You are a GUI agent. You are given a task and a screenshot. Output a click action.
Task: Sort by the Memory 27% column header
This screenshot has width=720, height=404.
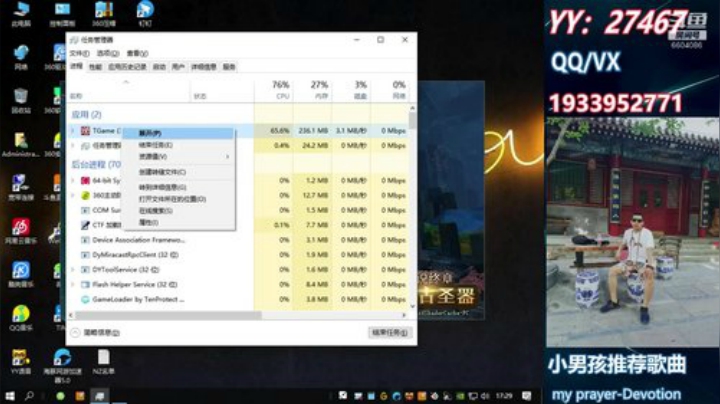pyautogui.click(x=312, y=90)
